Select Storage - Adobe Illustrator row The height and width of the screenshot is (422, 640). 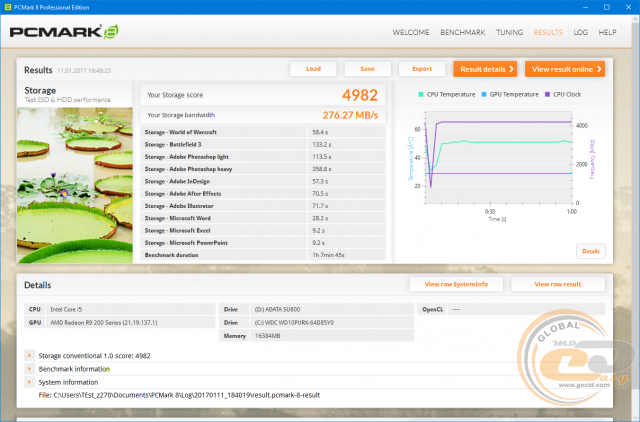263,206
